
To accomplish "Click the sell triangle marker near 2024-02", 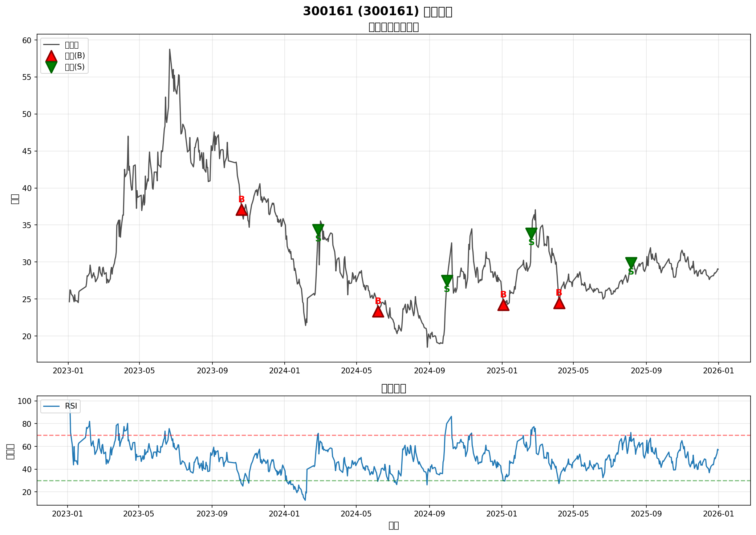I will pos(318,229).
